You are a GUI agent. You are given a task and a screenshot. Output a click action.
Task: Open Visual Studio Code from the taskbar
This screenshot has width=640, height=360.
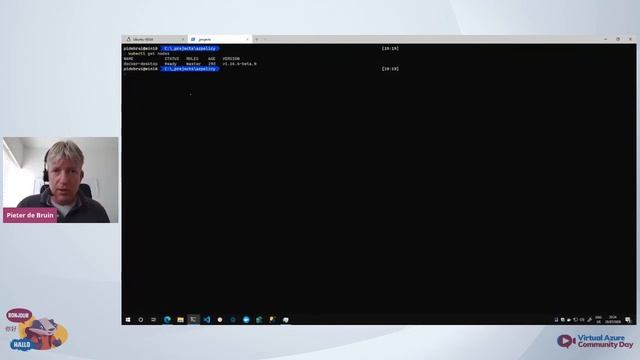click(207, 320)
